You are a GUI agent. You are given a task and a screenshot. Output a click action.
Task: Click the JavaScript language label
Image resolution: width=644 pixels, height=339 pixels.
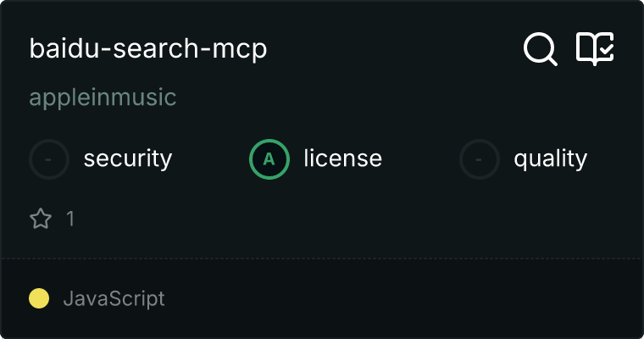point(114,298)
